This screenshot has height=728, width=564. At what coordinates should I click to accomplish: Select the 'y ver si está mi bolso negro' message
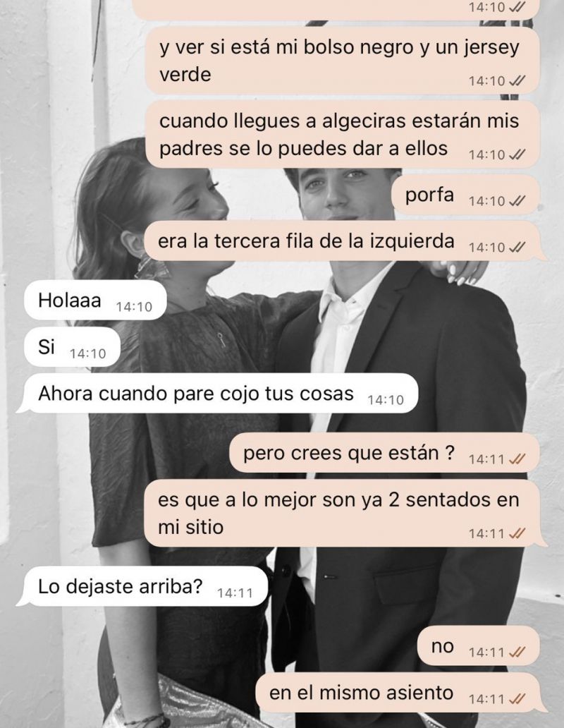click(x=343, y=61)
